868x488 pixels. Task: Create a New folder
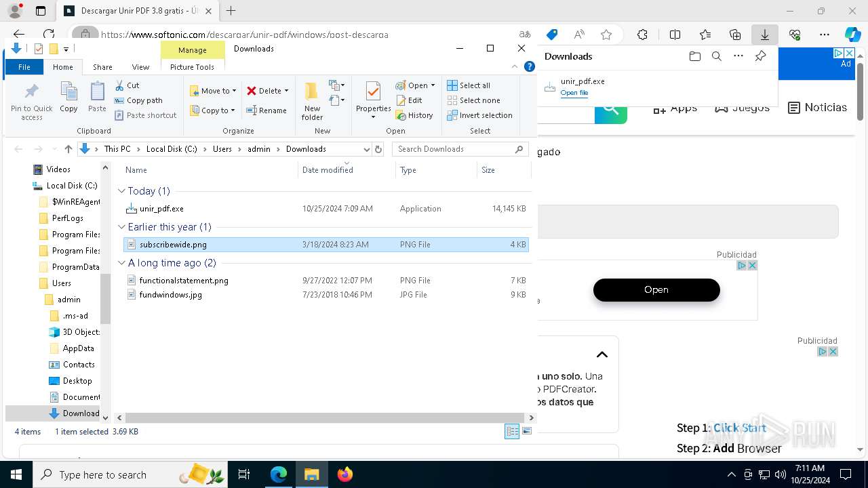pos(312,102)
